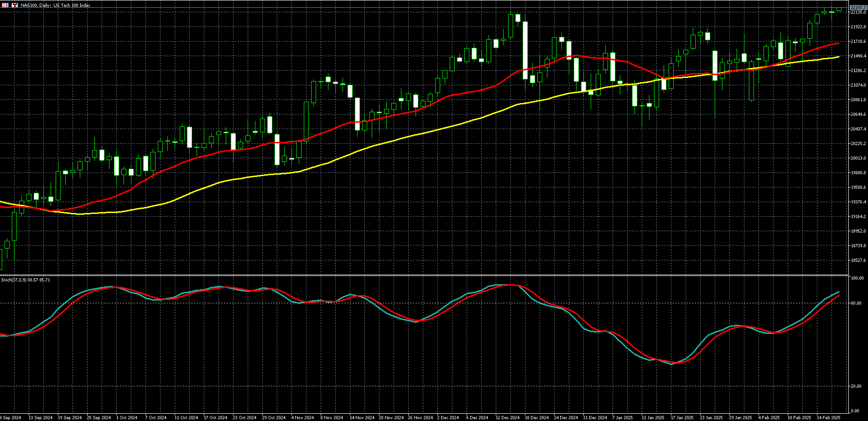Click the 22135.0 price axis label
Screen dimensions: 868x421
click(x=858, y=12)
